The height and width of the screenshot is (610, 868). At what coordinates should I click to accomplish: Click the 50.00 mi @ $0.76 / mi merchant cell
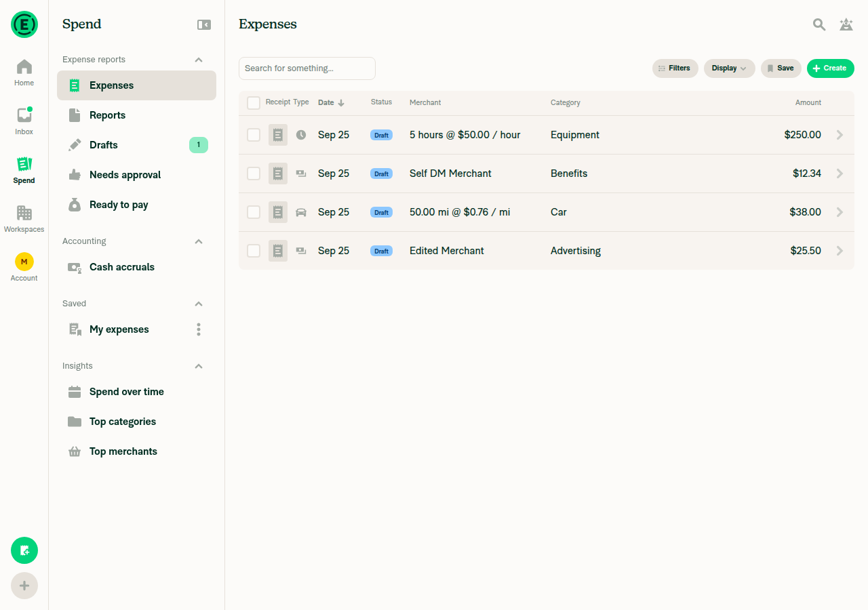pyautogui.click(x=460, y=212)
